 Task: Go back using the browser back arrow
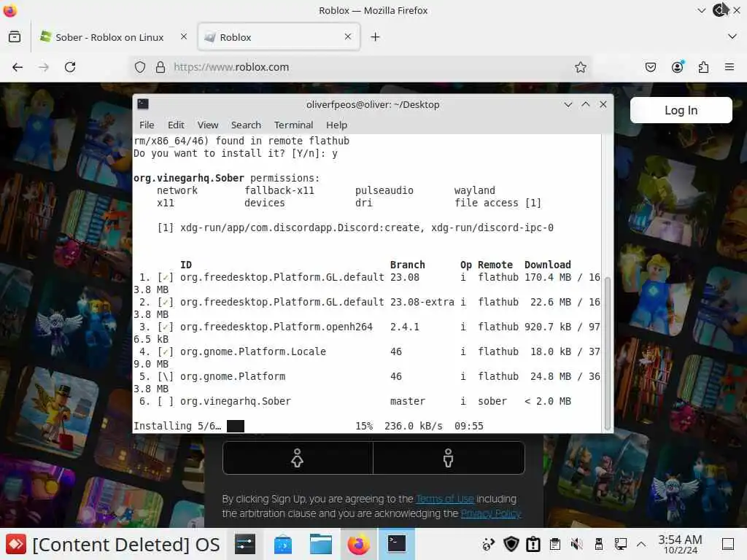coord(18,67)
